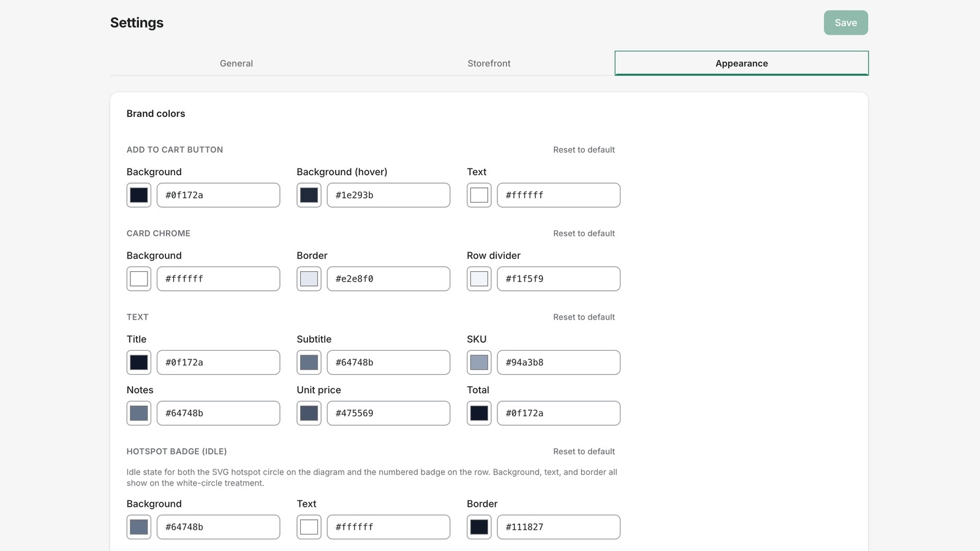The width and height of the screenshot is (980, 551).
Task: Edit Background (hover) hex field #1e293b
Action: tap(388, 195)
